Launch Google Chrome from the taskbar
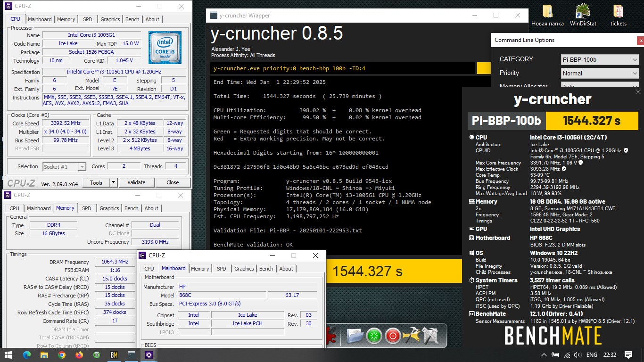 click(x=62, y=355)
